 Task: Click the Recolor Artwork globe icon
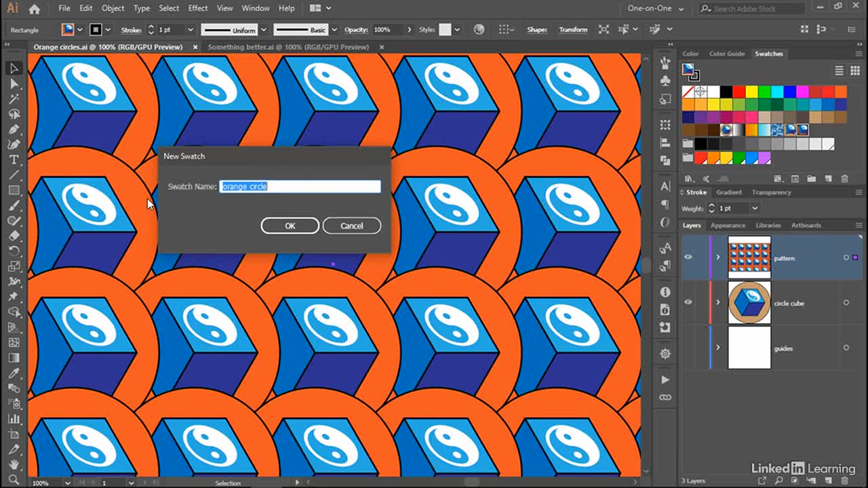(x=479, y=30)
